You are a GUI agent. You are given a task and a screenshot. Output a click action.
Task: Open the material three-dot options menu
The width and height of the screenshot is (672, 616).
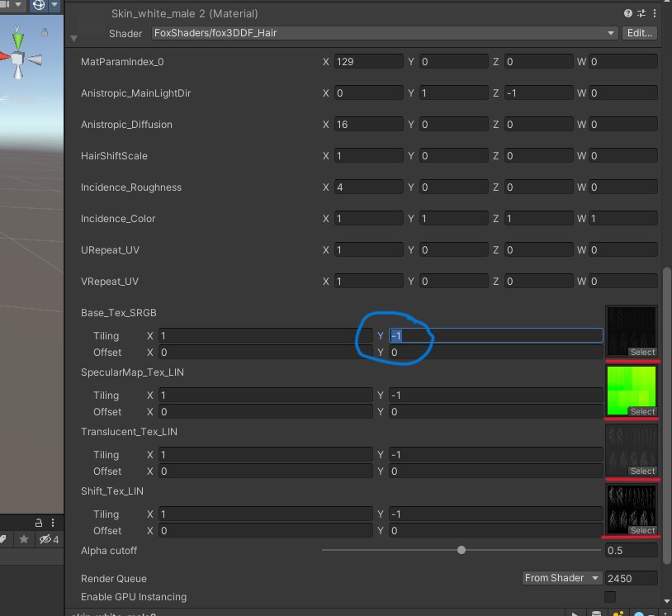tap(655, 13)
